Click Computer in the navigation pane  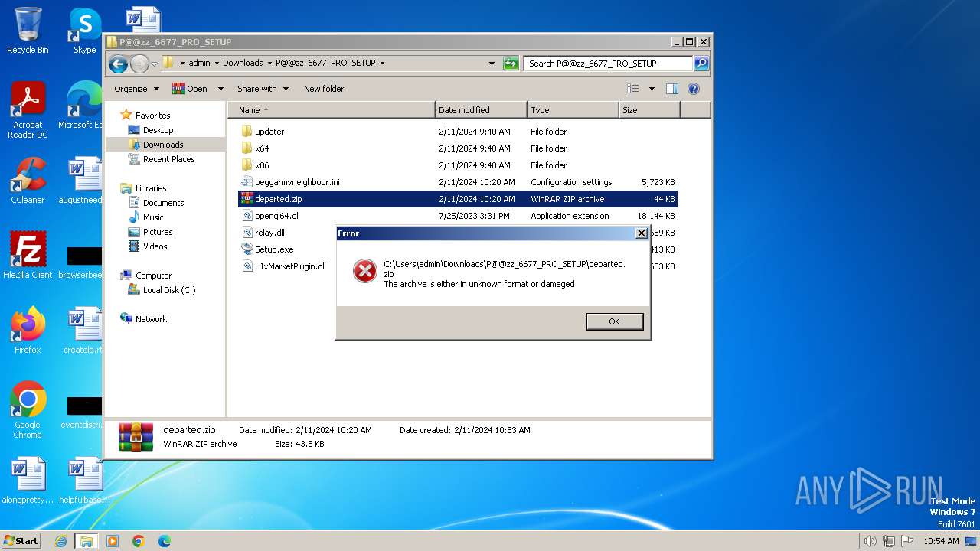coord(153,275)
